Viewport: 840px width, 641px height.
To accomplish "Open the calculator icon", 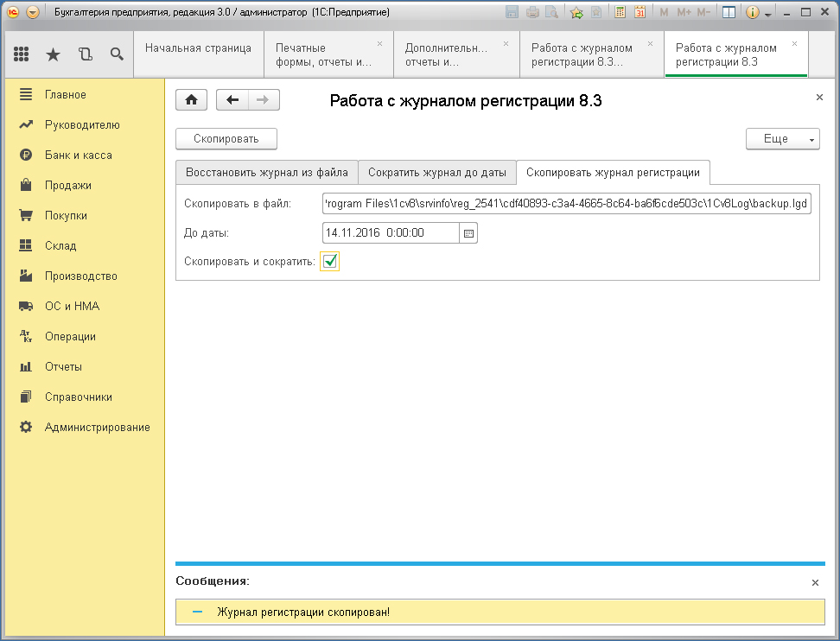I will [620, 12].
